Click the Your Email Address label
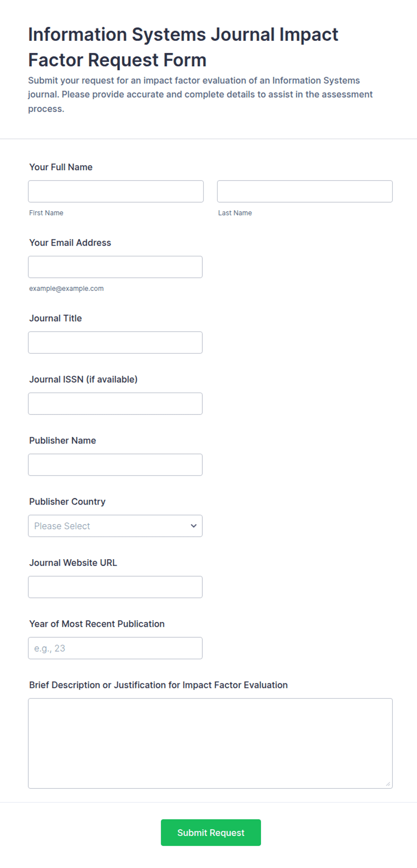Screen dimensions: 417x868 point(70,243)
